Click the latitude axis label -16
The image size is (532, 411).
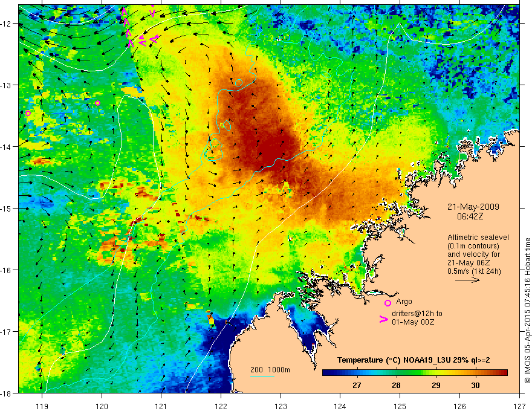click(x=7, y=270)
